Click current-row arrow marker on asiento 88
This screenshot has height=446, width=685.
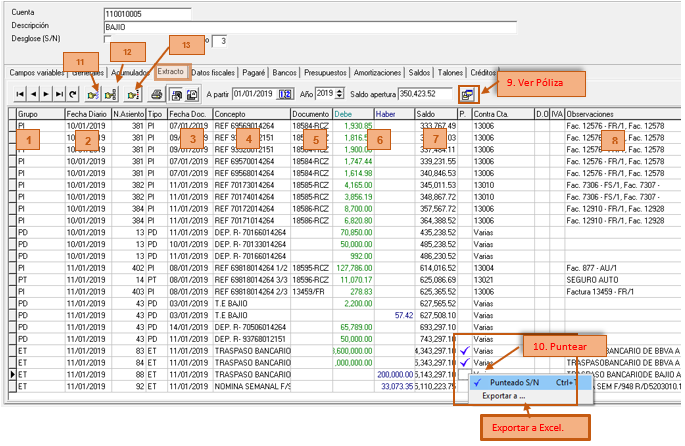[12, 374]
